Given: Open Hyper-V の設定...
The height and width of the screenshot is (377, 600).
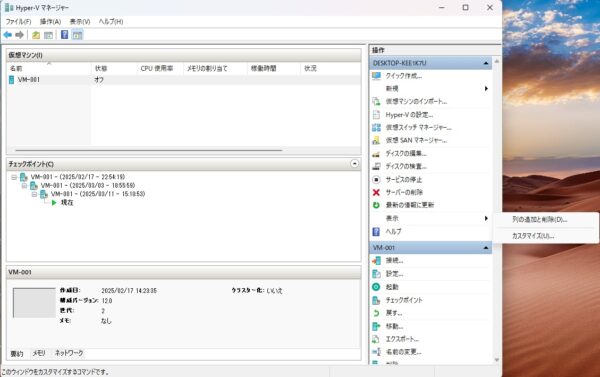Looking at the screenshot, I should pos(409,114).
